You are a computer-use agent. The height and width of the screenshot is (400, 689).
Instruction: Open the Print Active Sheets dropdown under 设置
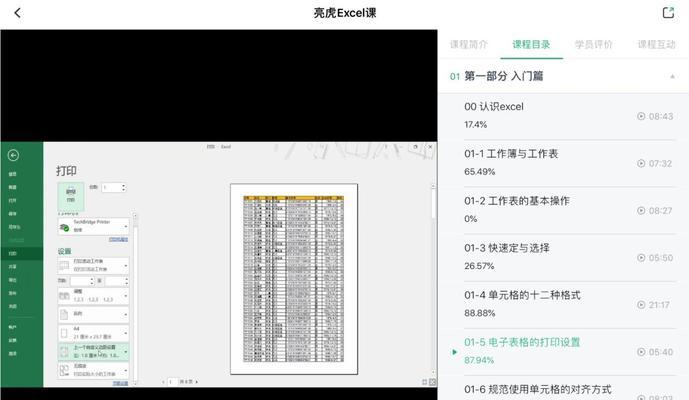click(94, 265)
